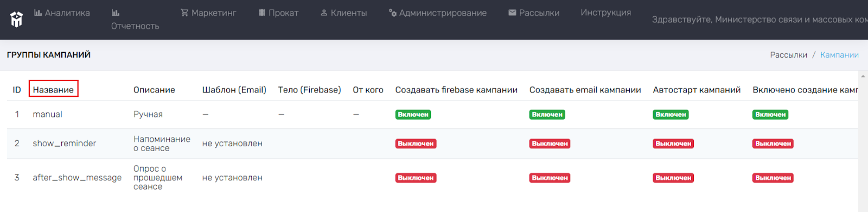Click the cinema logo icon in the navbar

click(17, 19)
